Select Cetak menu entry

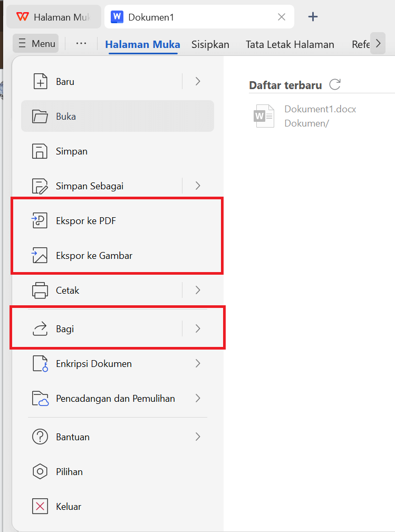[118, 291]
